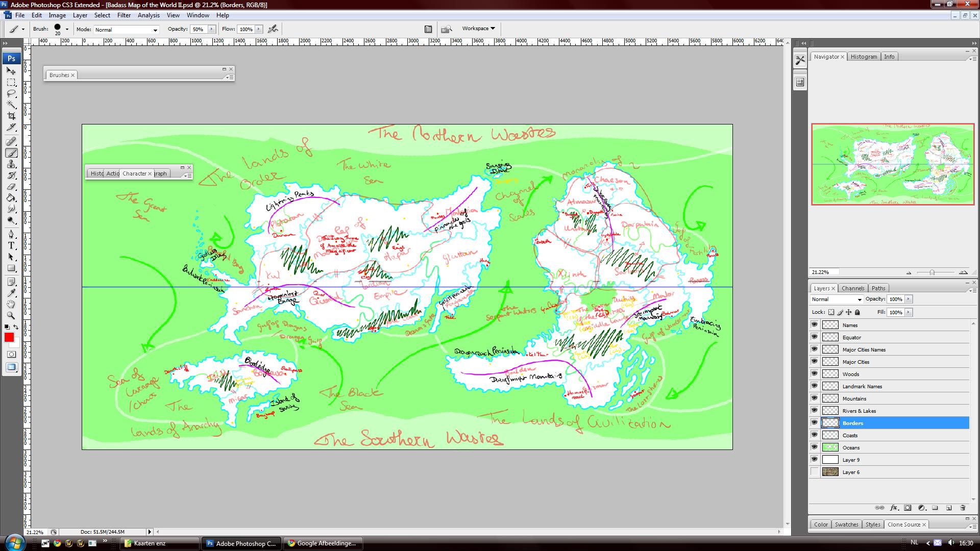This screenshot has height=551, width=980.
Task: Select the Eyedropper tool in toolbox
Action: pyautogui.click(x=11, y=293)
